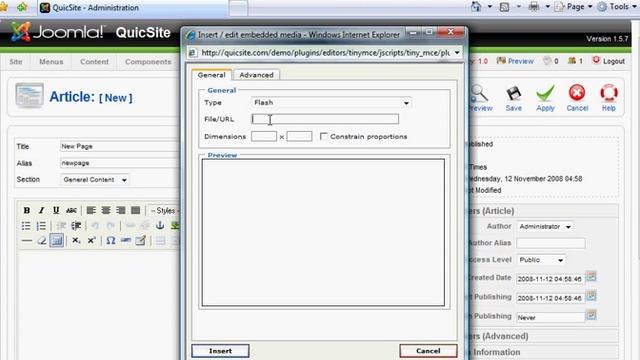Open Access Level dropdown showing Public
Image resolution: width=640 pixels, height=360 pixels.
click(541, 260)
